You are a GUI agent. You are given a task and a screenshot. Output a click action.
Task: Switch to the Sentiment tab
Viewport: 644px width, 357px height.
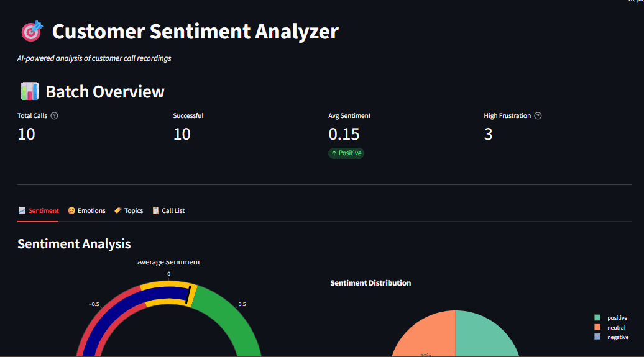[39, 211]
